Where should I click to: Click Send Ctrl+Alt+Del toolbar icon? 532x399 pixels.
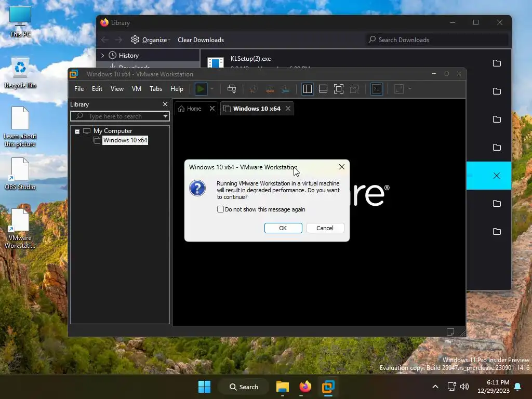coord(232,89)
